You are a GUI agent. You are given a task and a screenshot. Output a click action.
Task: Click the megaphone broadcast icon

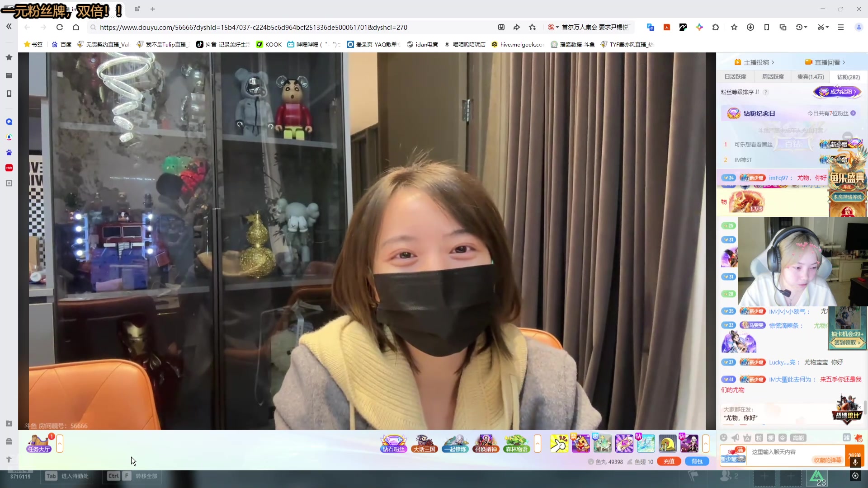[735, 437]
